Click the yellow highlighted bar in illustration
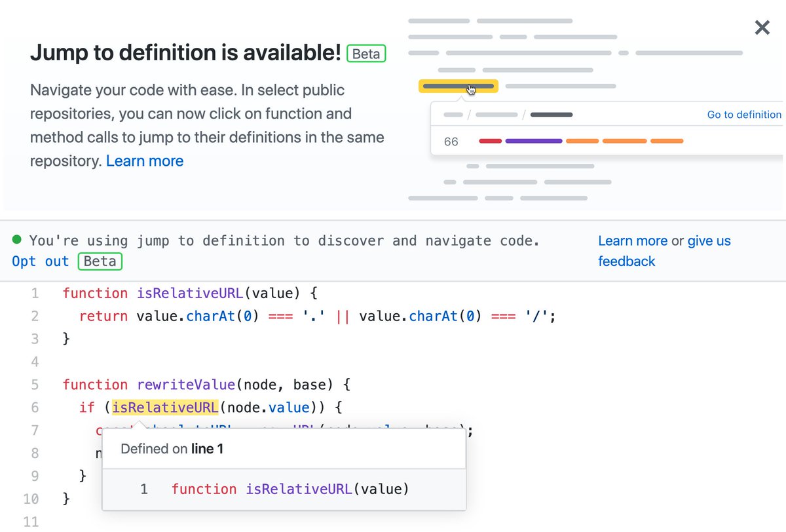 (x=458, y=86)
